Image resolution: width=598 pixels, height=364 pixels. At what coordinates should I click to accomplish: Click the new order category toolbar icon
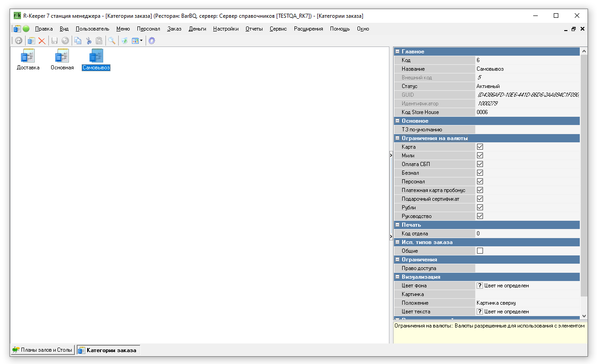click(31, 41)
